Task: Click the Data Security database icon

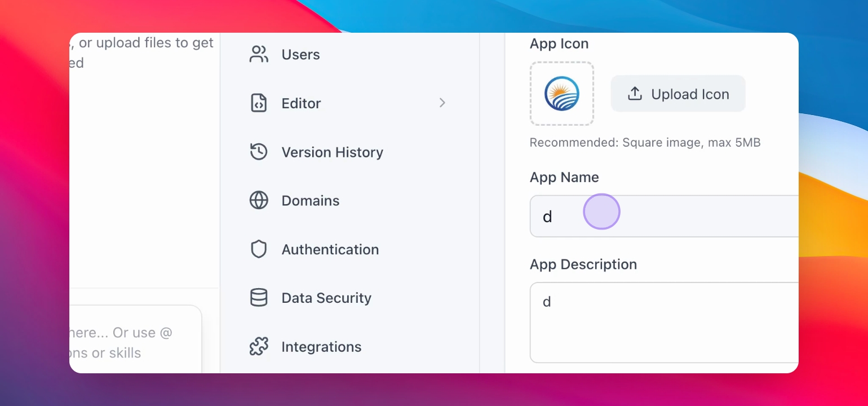Action: [259, 298]
